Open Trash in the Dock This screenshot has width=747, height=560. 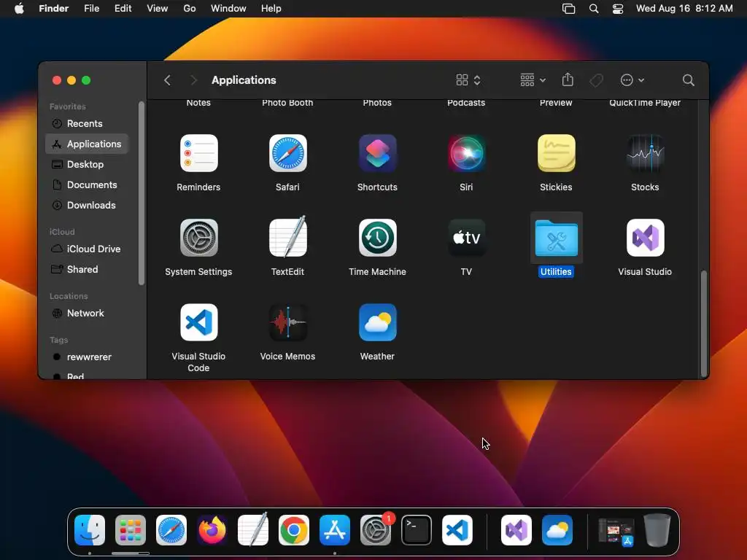[x=657, y=530]
